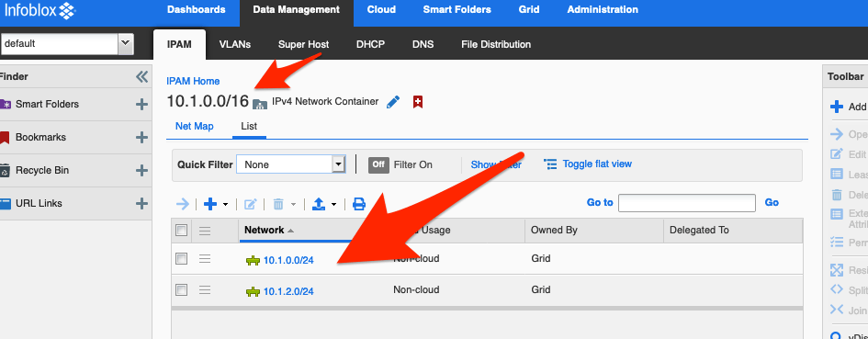
Task: Open the 10.1.0.0/24 network link
Action: pyautogui.click(x=288, y=260)
